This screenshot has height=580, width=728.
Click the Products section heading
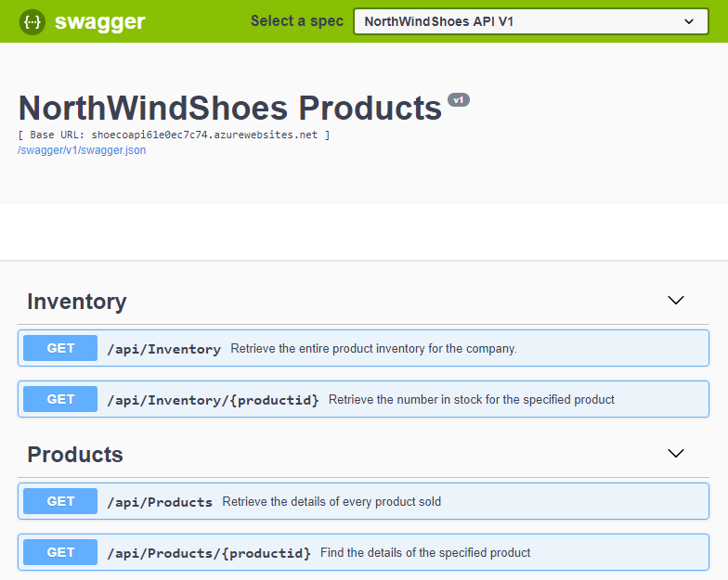(x=75, y=455)
